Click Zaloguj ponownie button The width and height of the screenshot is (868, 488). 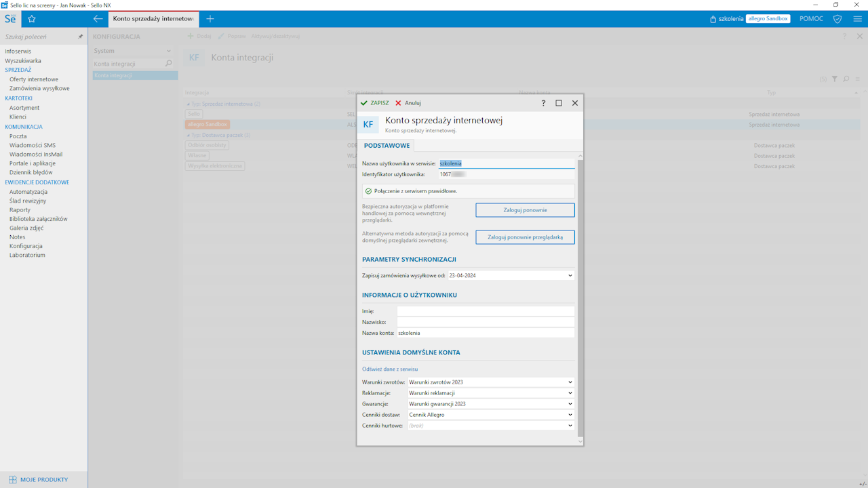525,210
